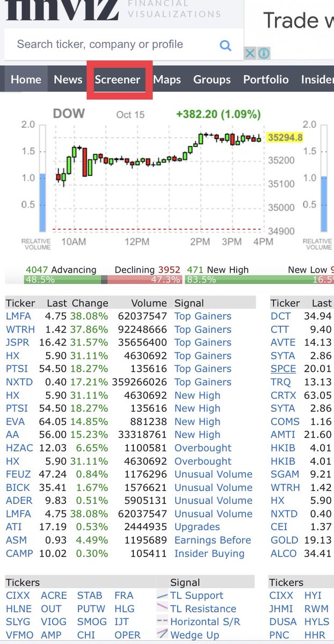Open first LMFA ticker link
This screenshot has width=334, height=644.
(18, 316)
